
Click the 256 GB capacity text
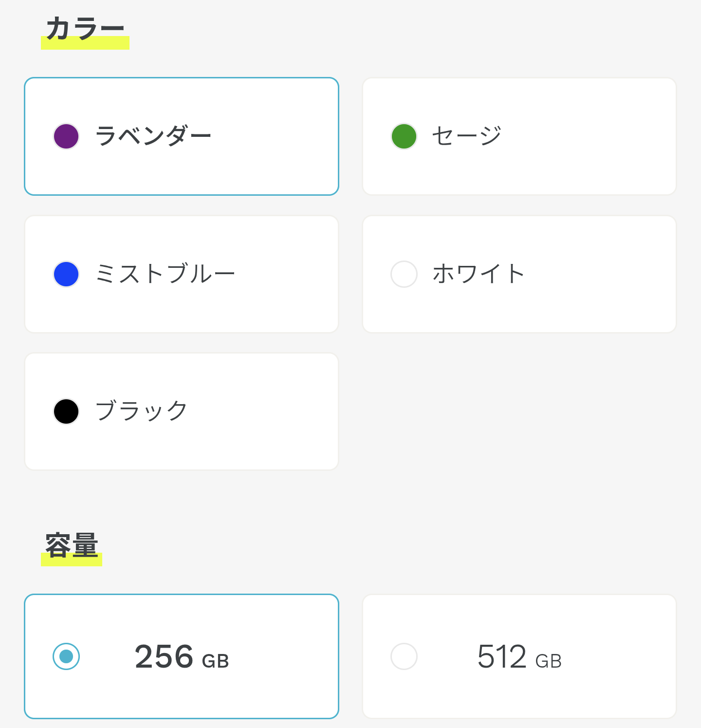click(182, 657)
